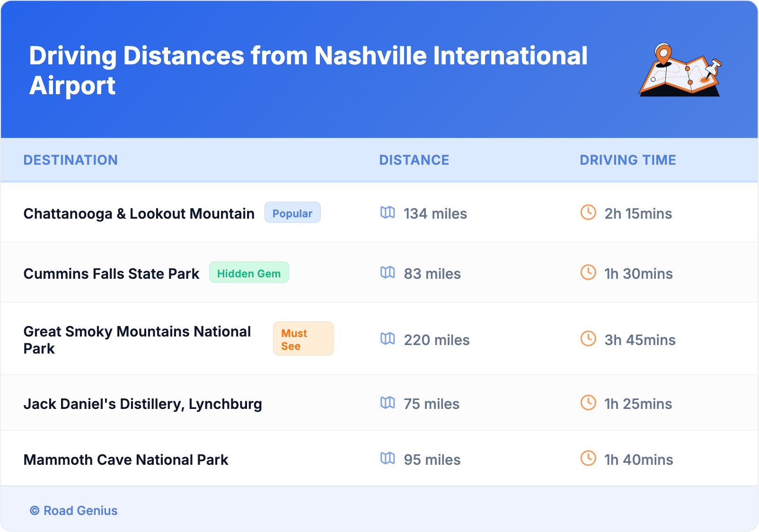The image size is (759, 532).
Task: Select Chattanooga & Lookout Mountain destination
Action: coord(139,214)
